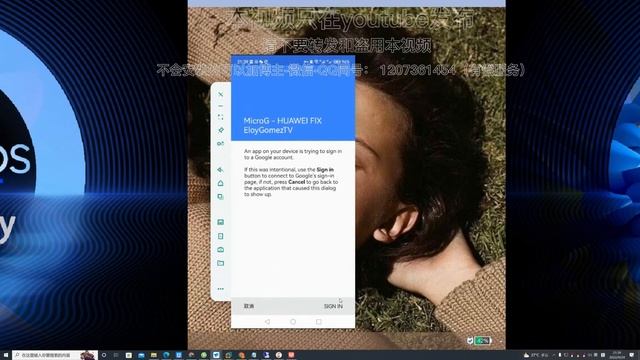Open recent apps using sidebar overlapping-squares icon
640x360 pixels.
(220, 197)
